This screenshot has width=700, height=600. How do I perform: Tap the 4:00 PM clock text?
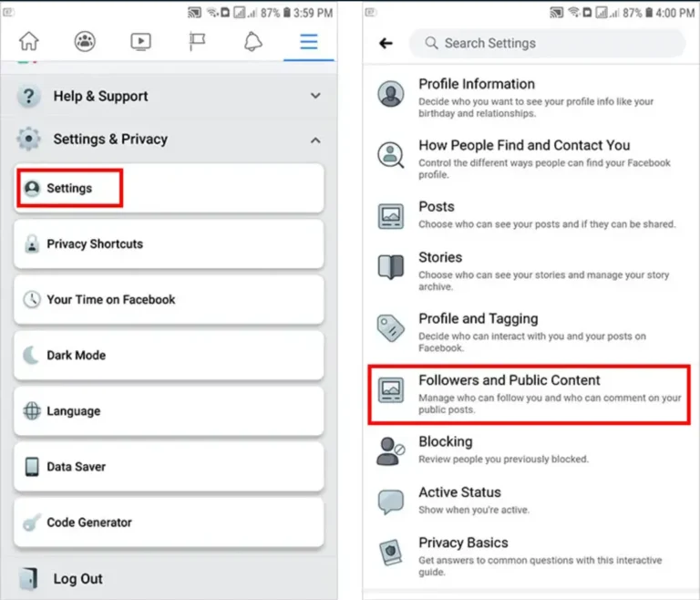pos(675,13)
